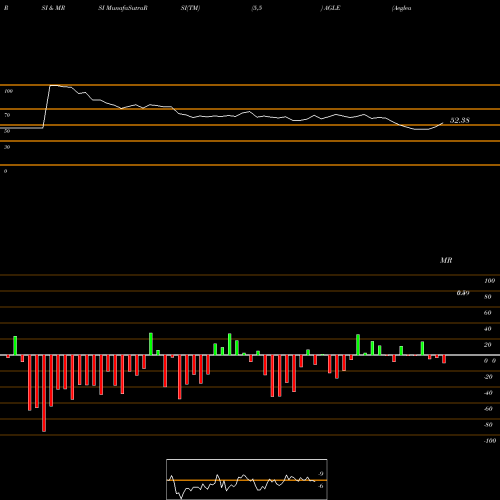This screenshot has height=500, width=500.
Task: Click the 30 label on RSI axis
Action: point(7,147)
